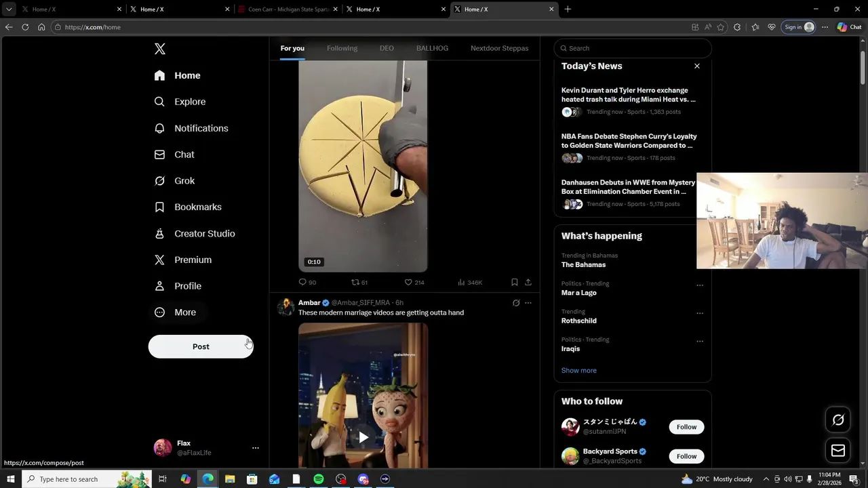Reply to the dough cutting video post
Screen dimensions: 868x488
(307, 282)
